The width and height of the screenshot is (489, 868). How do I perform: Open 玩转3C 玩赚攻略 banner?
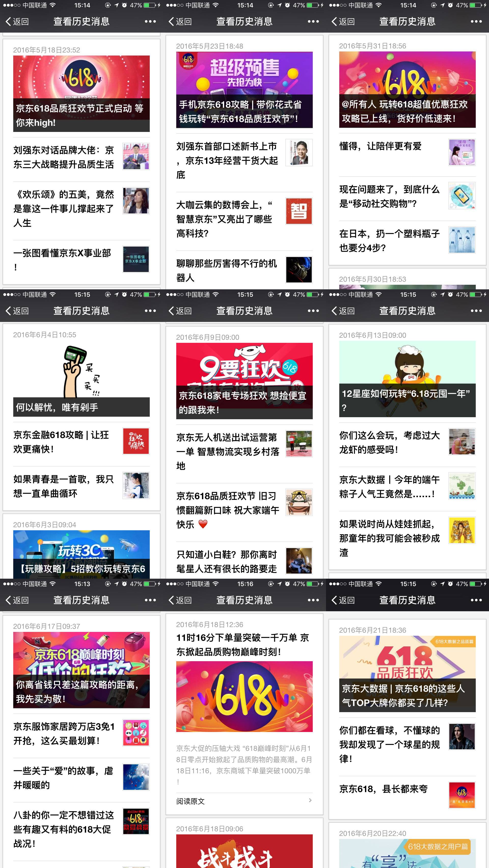coord(81,554)
